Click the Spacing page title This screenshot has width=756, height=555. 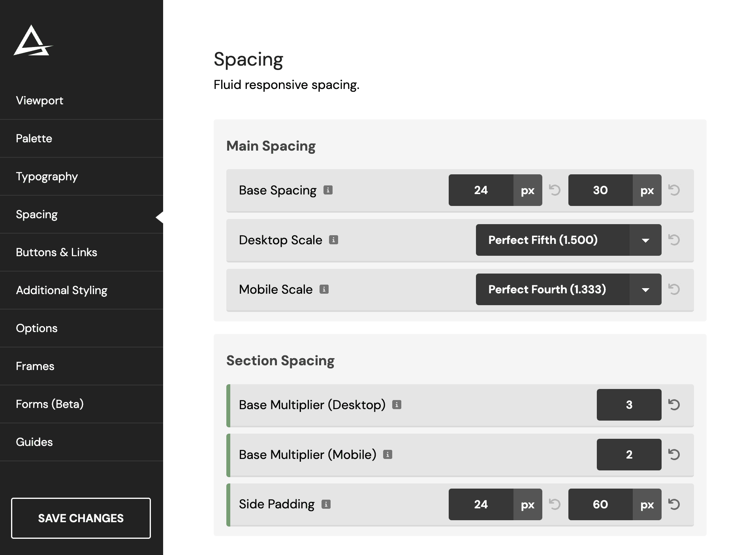pos(248,60)
